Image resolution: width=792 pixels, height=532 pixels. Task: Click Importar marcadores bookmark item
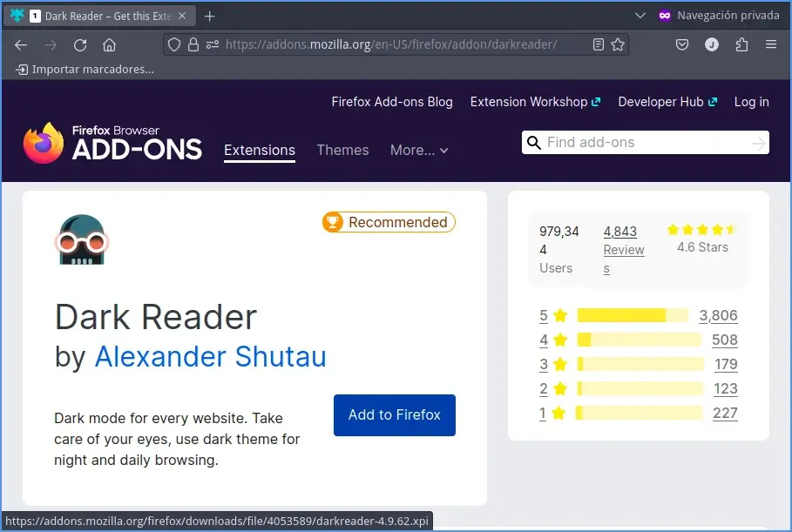[85, 69]
